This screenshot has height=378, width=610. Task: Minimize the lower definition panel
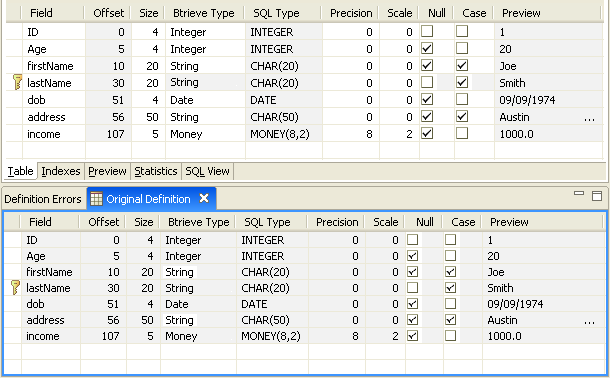click(x=579, y=193)
